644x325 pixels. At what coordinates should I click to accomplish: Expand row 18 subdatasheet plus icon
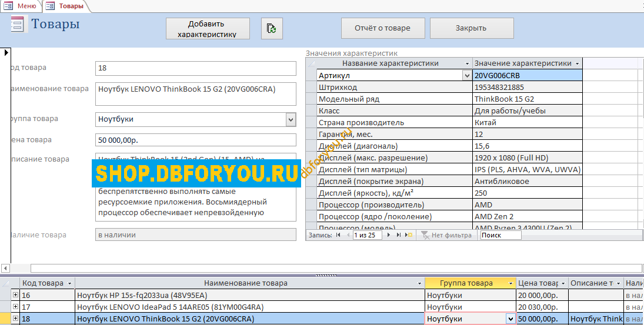tap(15, 319)
